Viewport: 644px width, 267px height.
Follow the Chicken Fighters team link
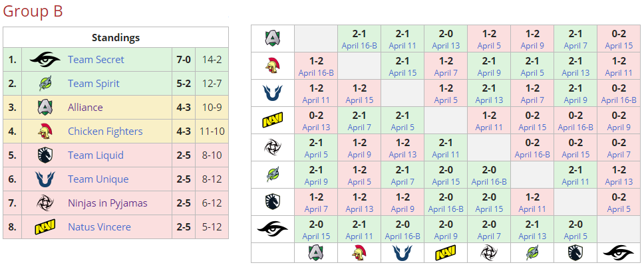(105, 132)
